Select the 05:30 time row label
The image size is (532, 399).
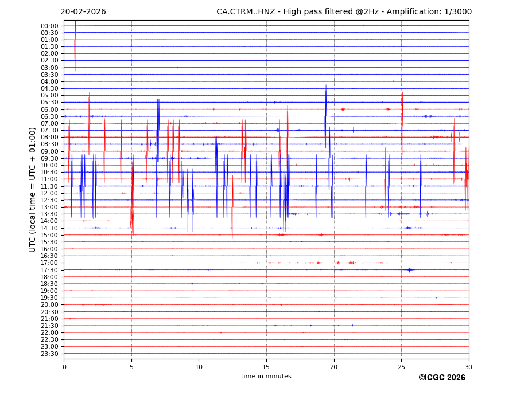(49, 103)
